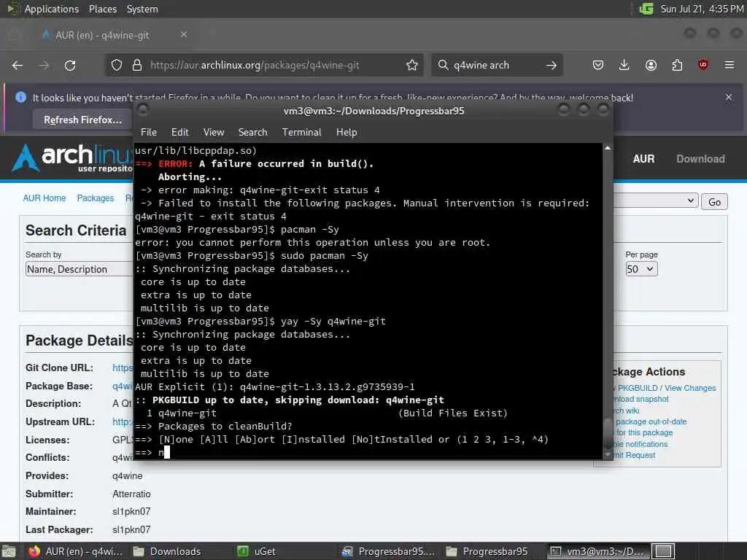
Task: Open the Firefox hamburger menu
Action: tap(729, 65)
